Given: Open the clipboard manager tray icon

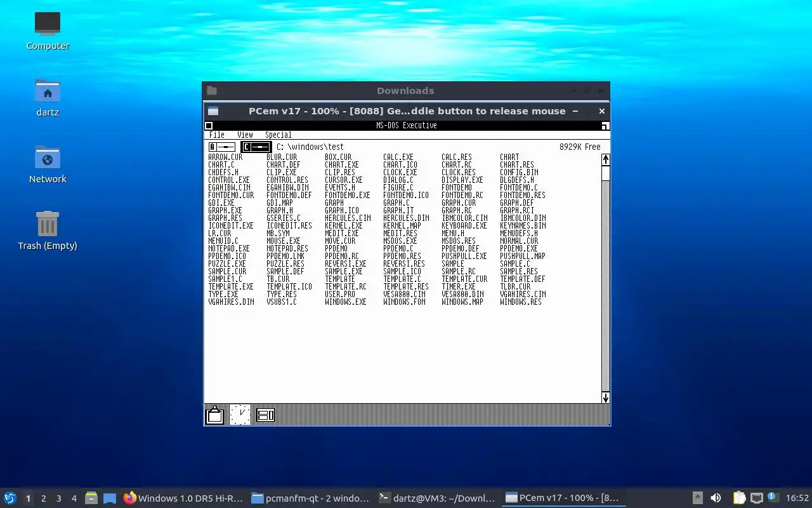Looking at the screenshot, I should pyautogui.click(x=739, y=498).
